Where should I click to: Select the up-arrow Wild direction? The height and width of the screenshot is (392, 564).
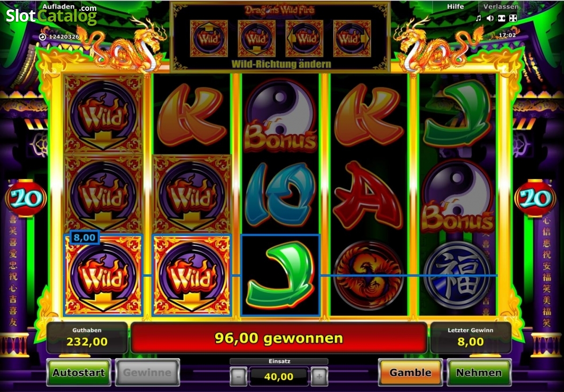tap(209, 38)
